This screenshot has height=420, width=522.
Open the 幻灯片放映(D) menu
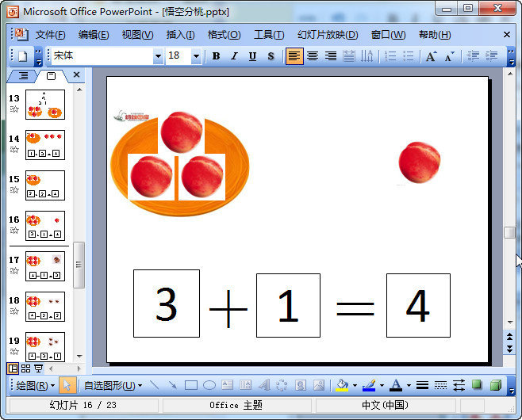[328, 35]
